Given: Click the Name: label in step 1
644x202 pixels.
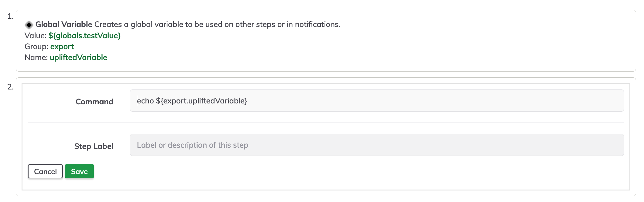Looking at the screenshot, I should pyautogui.click(x=36, y=57).
